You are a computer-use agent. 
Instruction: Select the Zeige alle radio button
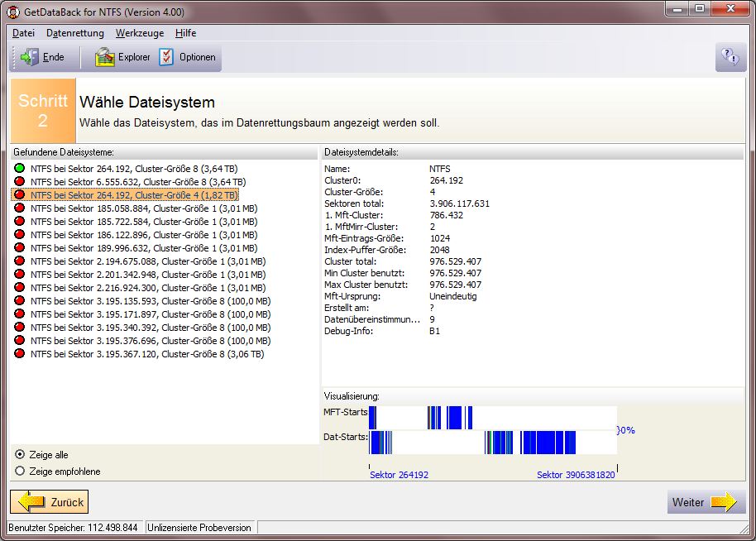pos(20,454)
